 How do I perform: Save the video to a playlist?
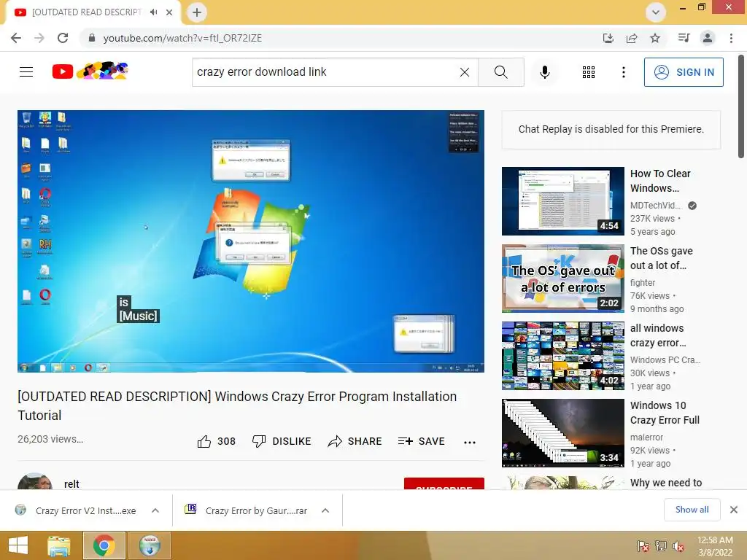[421, 441]
